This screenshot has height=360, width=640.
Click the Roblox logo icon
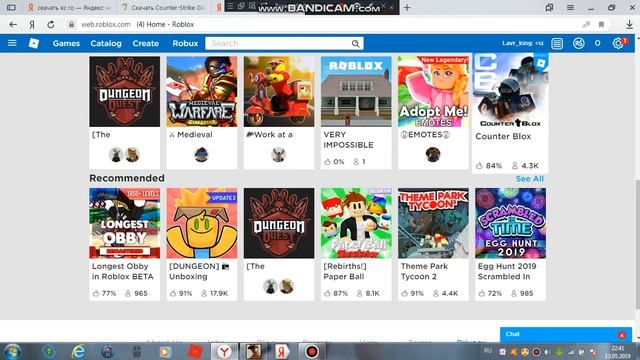click(34, 43)
